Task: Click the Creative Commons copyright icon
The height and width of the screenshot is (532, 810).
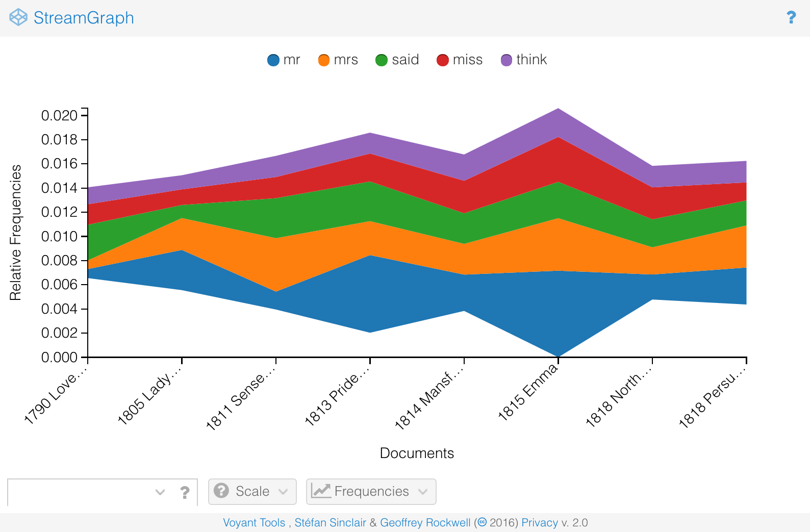Action: pyautogui.click(x=482, y=522)
